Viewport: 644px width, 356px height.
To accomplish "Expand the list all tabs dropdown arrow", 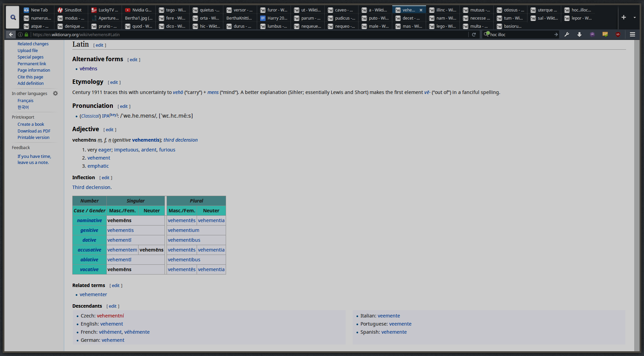I will click(x=635, y=17).
